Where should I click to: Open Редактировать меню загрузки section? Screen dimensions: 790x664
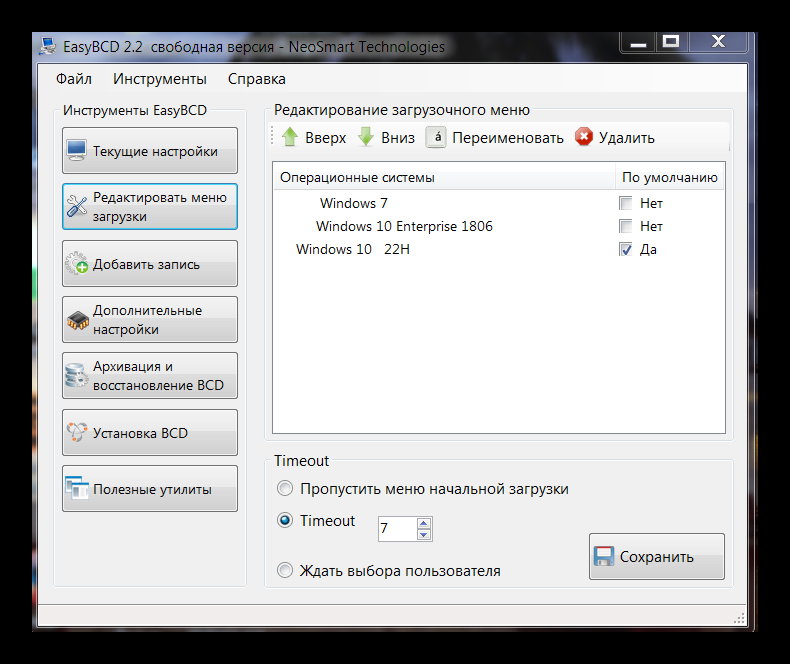(x=150, y=207)
